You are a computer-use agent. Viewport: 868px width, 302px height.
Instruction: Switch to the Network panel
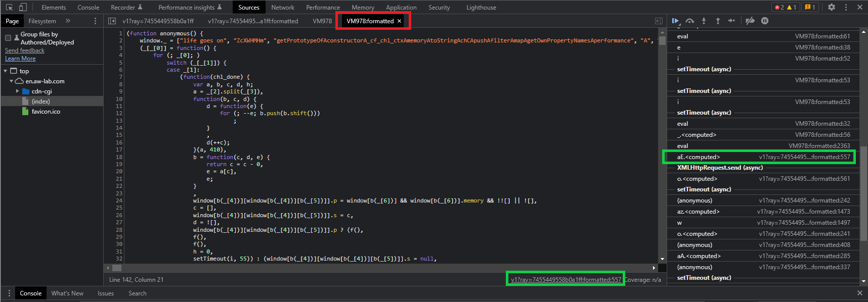coord(283,8)
